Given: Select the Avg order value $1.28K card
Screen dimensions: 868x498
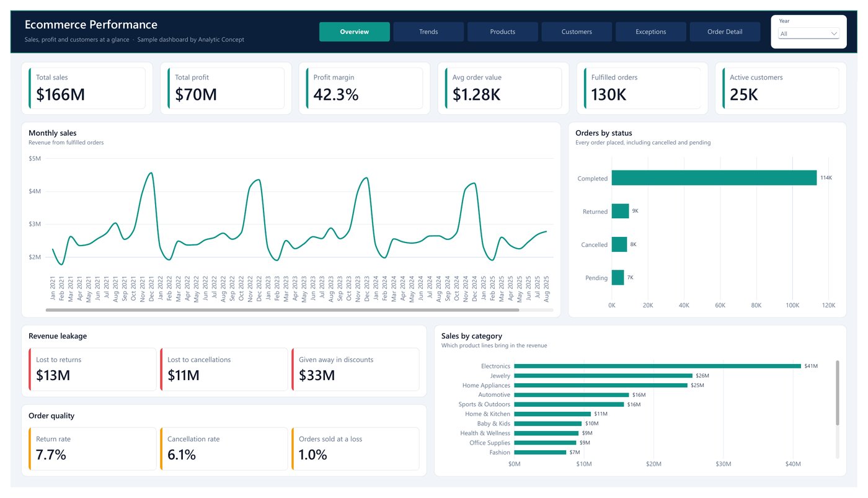Looking at the screenshot, I should tap(503, 88).
